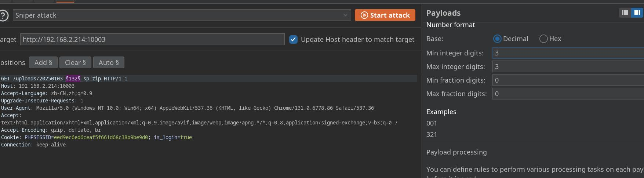Click the Auto § button

point(109,62)
